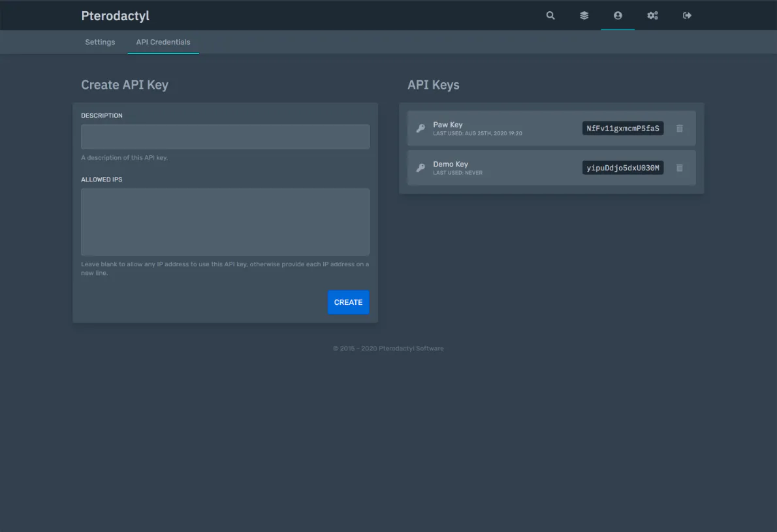777x532 pixels.
Task: Select the API Credentials tab
Action: click(x=163, y=42)
